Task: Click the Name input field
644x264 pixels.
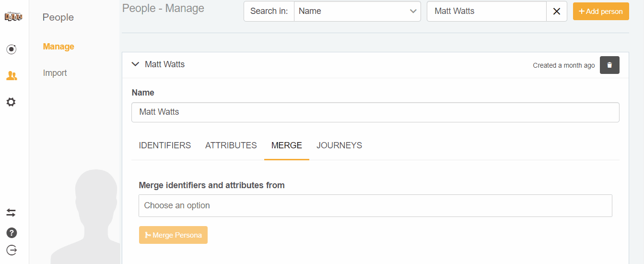Action: 375,112
